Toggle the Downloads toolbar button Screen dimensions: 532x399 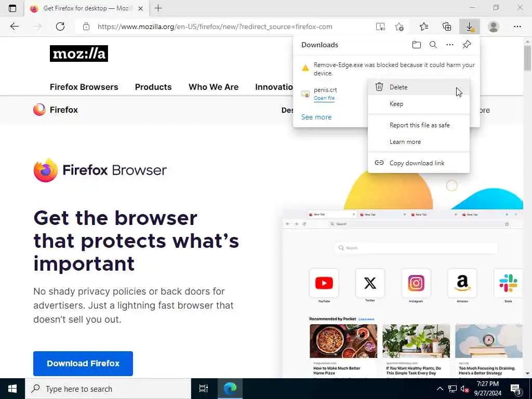pos(470,26)
